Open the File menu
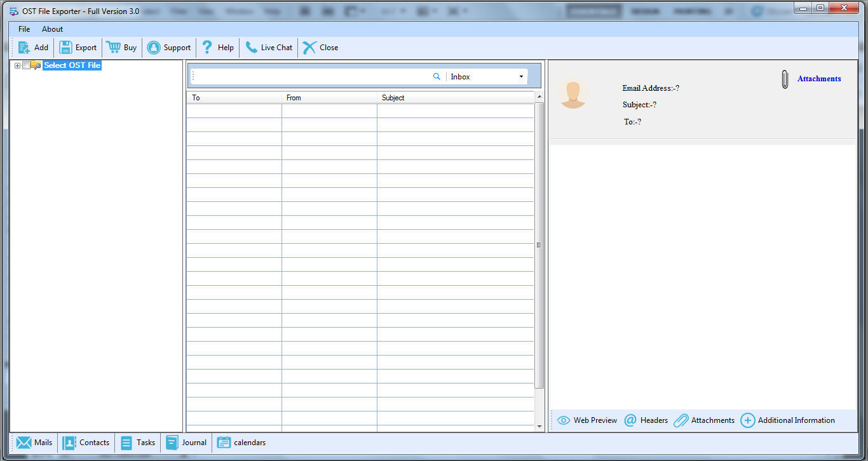This screenshot has height=461, width=868. (24, 29)
